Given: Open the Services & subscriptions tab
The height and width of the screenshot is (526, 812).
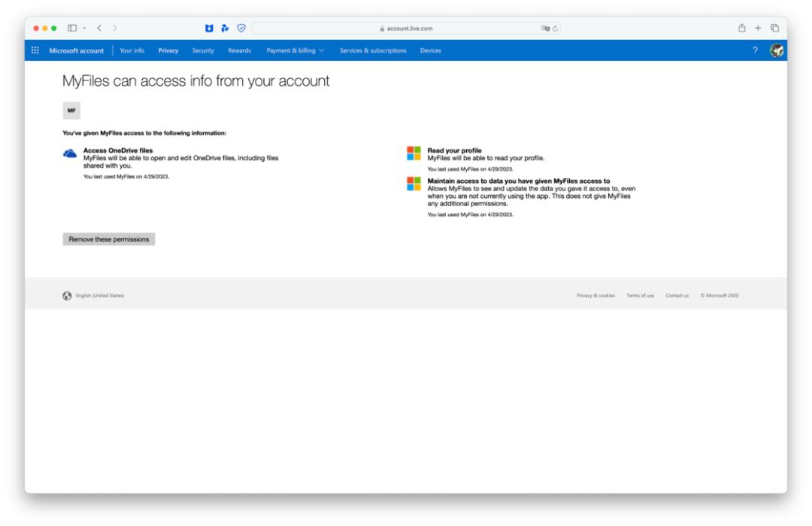Looking at the screenshot, I should pyautogui.click(x=373, y=50).
